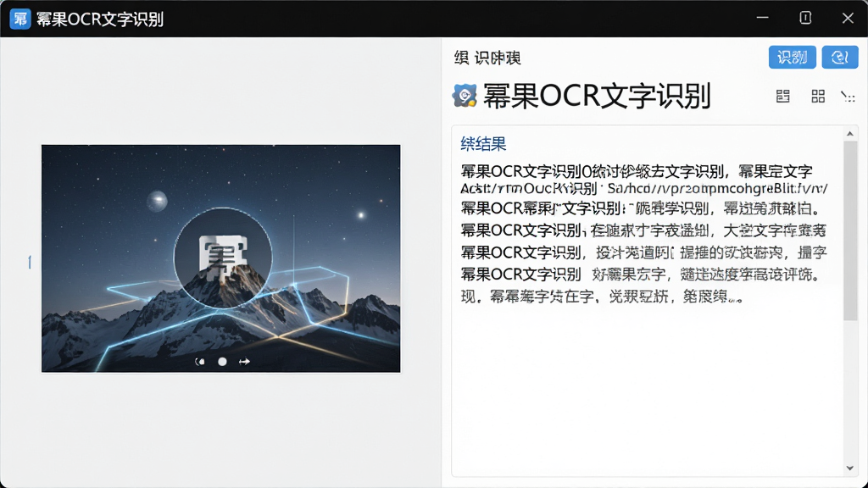Switch to list layout view icon
Screen dimensions: 868x488
tap(782, 97)
